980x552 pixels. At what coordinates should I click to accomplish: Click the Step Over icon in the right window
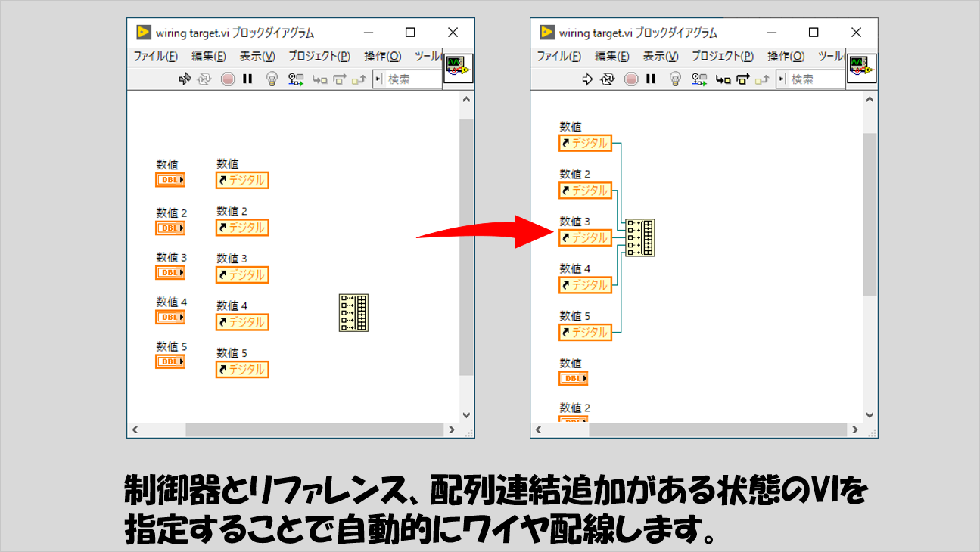[742, 79]
